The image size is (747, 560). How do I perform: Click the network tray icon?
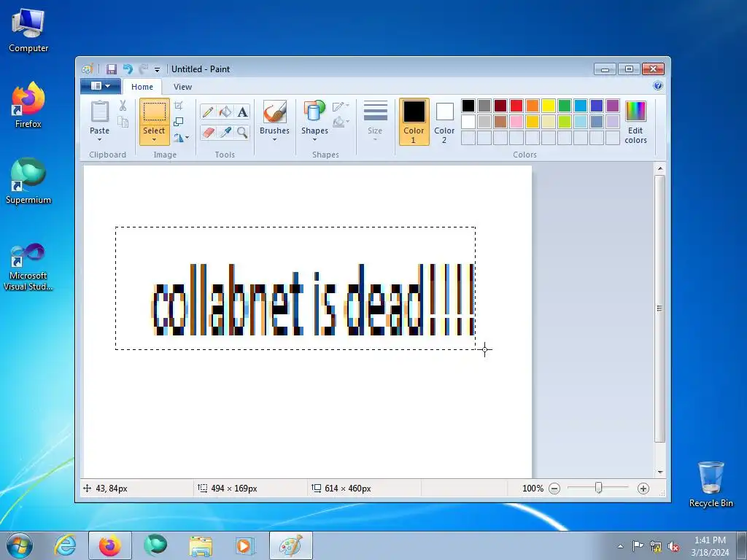tap(656, 547)
